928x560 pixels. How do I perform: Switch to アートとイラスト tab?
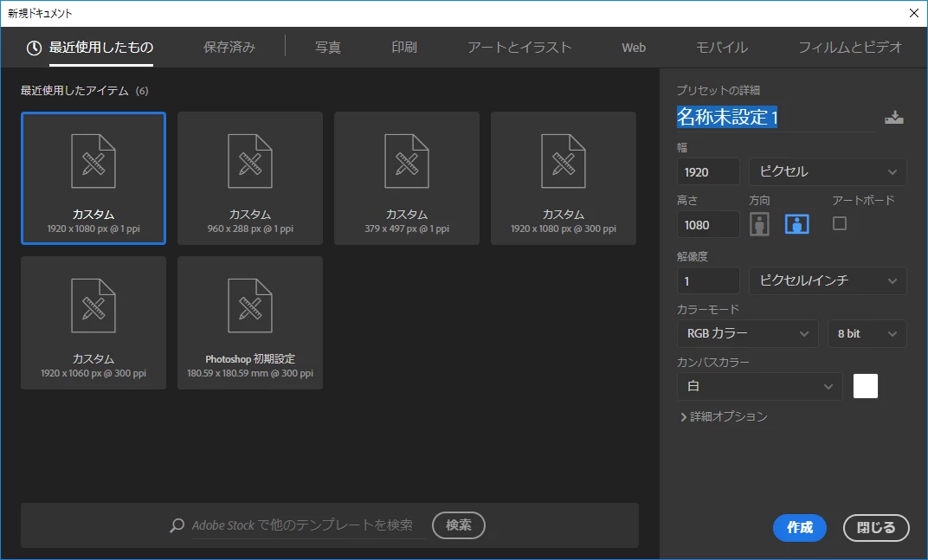pyautogui.click(x=519, y=48)
